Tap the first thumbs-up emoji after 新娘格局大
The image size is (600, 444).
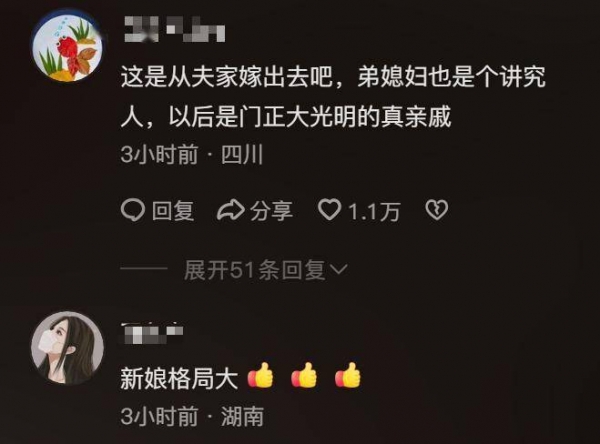point(261,375)
